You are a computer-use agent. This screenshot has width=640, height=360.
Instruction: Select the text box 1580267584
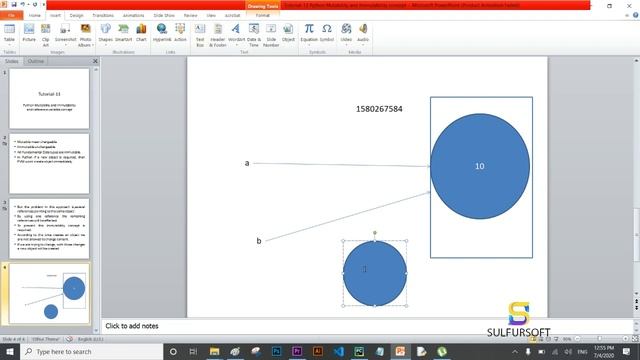pos(379,109)
